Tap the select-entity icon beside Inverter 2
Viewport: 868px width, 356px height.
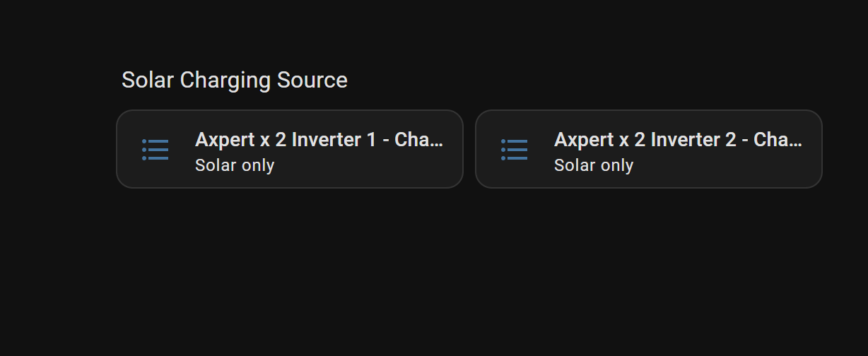pyautogui.click(x=515, y=149)
